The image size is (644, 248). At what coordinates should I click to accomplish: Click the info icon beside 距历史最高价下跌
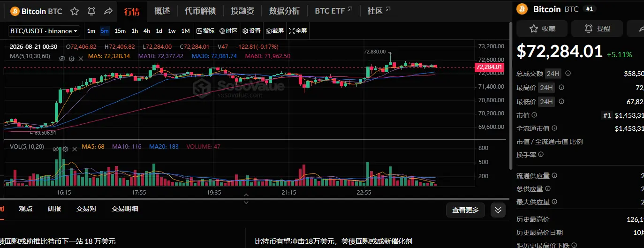575,245
